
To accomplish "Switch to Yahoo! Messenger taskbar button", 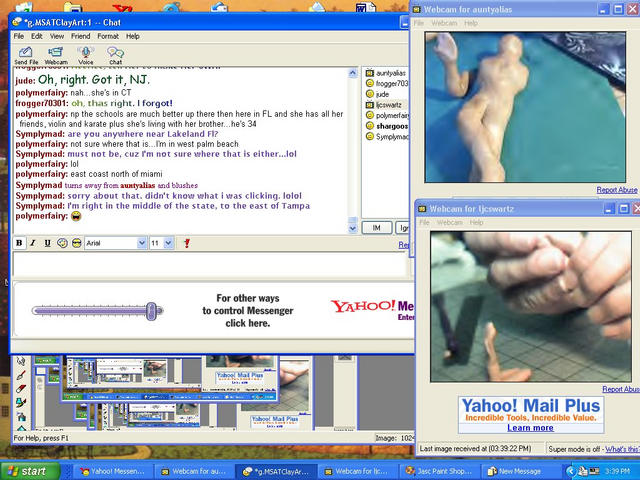I will [x=113, y=471].
